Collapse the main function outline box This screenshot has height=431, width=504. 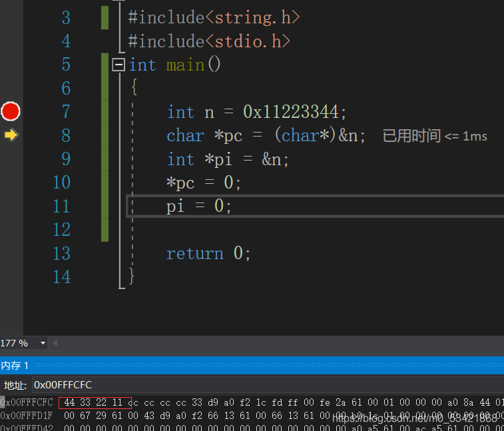tap(119, 65)
